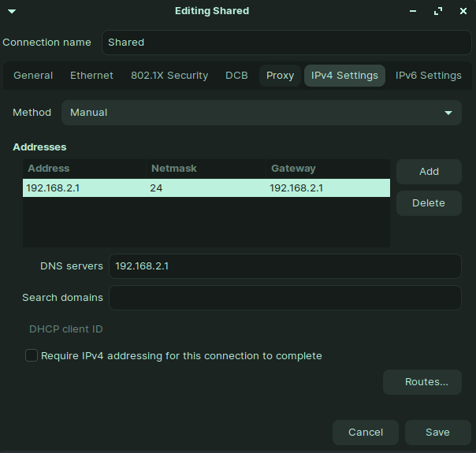Close the Editing Shared dialog

click(x=463, y=11)
